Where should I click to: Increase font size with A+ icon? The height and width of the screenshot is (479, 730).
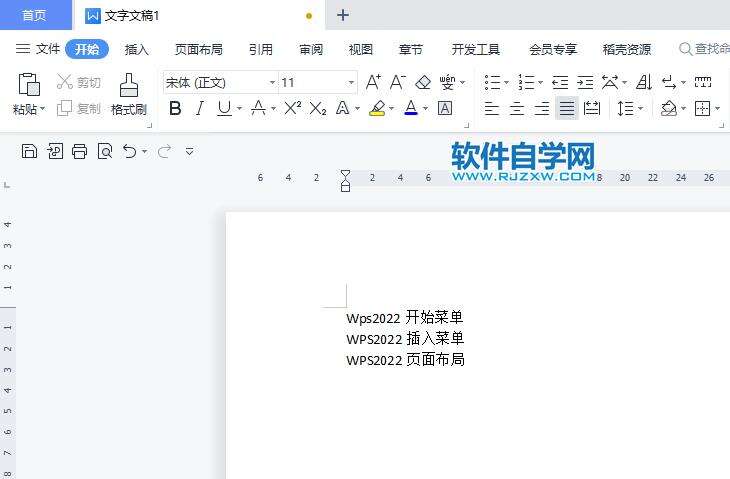[373, 82]
